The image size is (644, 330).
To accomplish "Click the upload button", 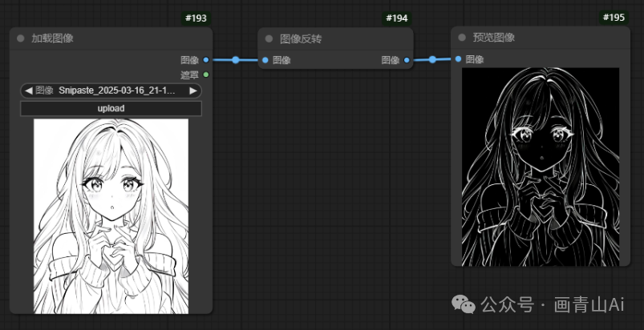I will [x=111, y=109].
